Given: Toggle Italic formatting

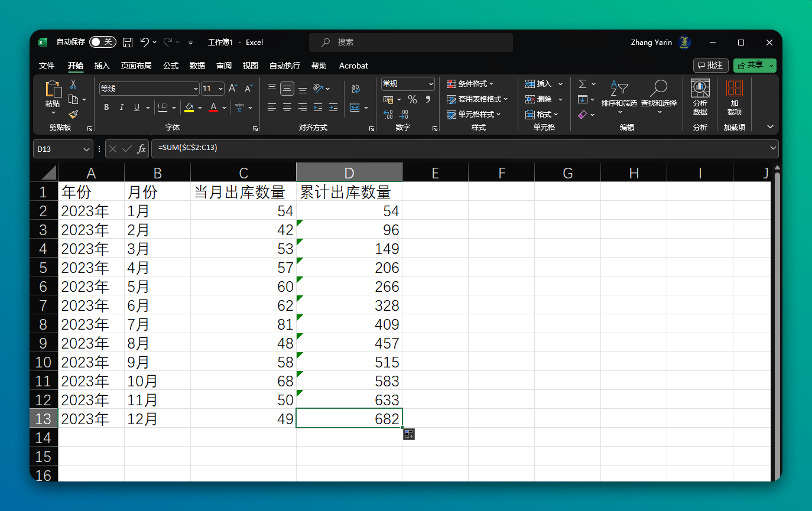Looking at the screenshot, I should 122,107.
